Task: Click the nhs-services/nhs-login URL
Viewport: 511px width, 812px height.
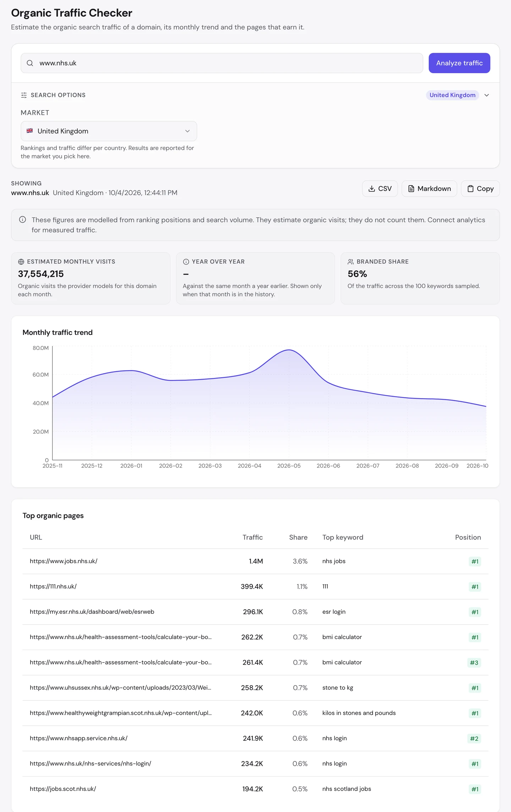Action: coord(90,763)
